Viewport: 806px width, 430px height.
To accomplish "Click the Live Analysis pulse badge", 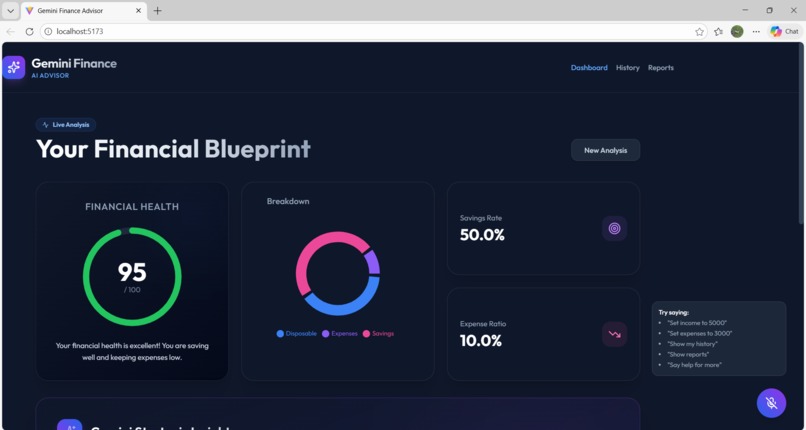I will click(66, 125).
